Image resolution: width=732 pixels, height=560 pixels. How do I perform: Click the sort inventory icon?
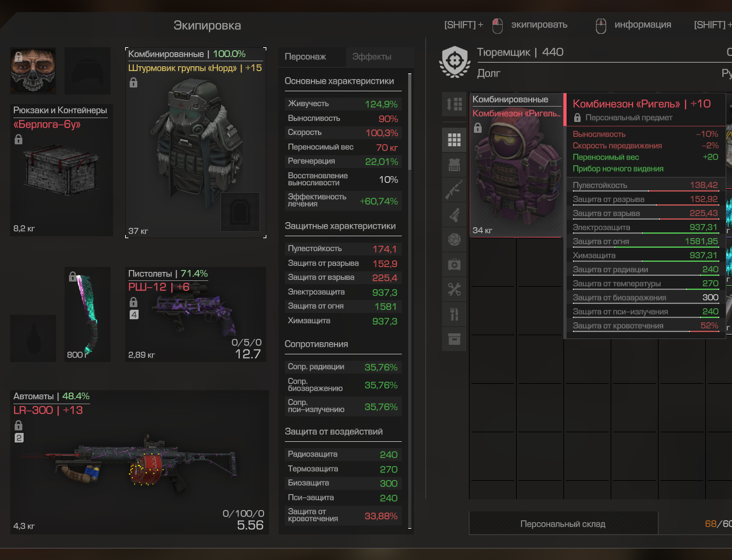click(454, 103)
